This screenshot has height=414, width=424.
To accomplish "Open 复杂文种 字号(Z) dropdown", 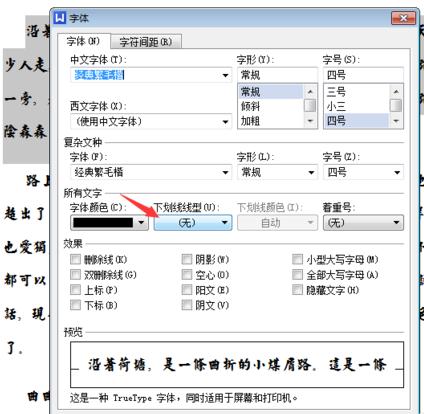I will (363, 172).
